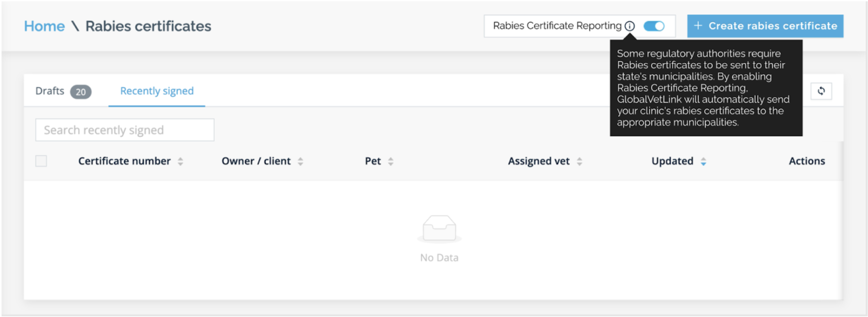Click the Assigned vet column header
The height and width of the screenshot is (317, 868).
(538, 161)
